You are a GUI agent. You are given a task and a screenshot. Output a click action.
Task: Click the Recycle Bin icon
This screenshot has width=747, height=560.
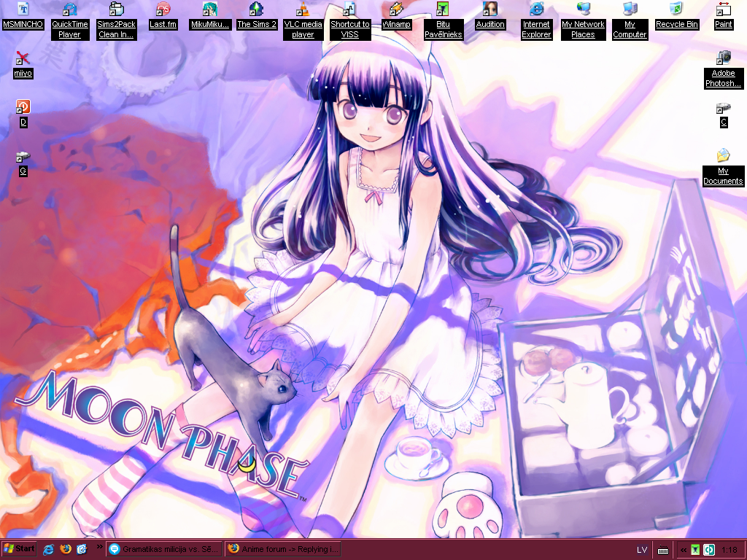(x=676, y=16)
